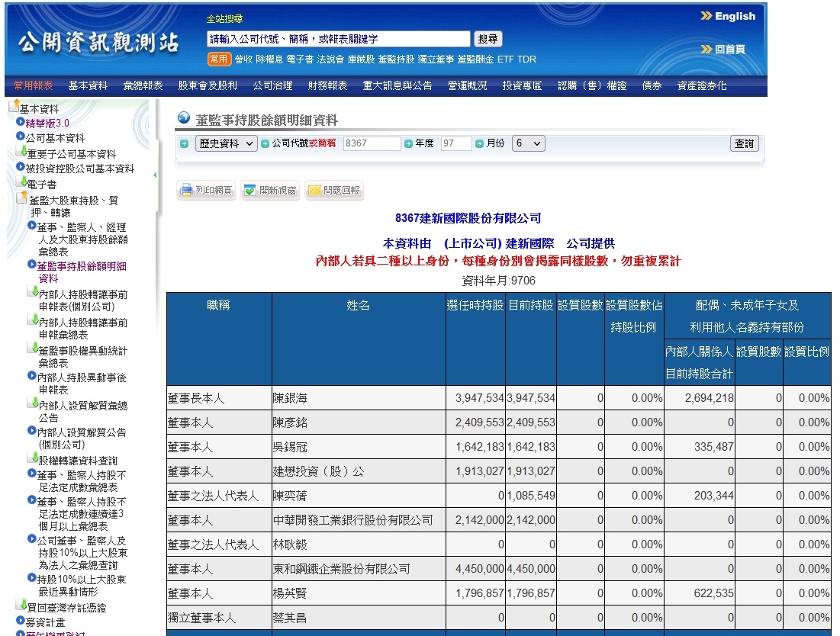
Task: Click the bullet icon beside 募資計畫
Action: [x=21, y=621]
